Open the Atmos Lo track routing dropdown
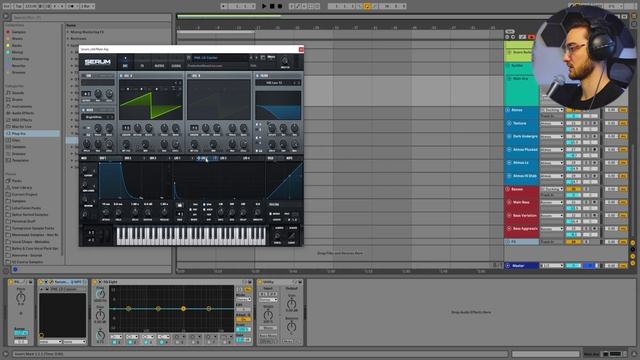The height and width of the screenshot is (360, 640). click(x=552, y=163)
